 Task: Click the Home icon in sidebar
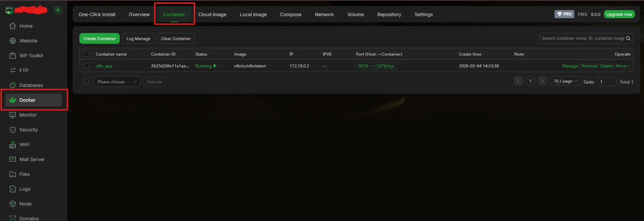13,26
